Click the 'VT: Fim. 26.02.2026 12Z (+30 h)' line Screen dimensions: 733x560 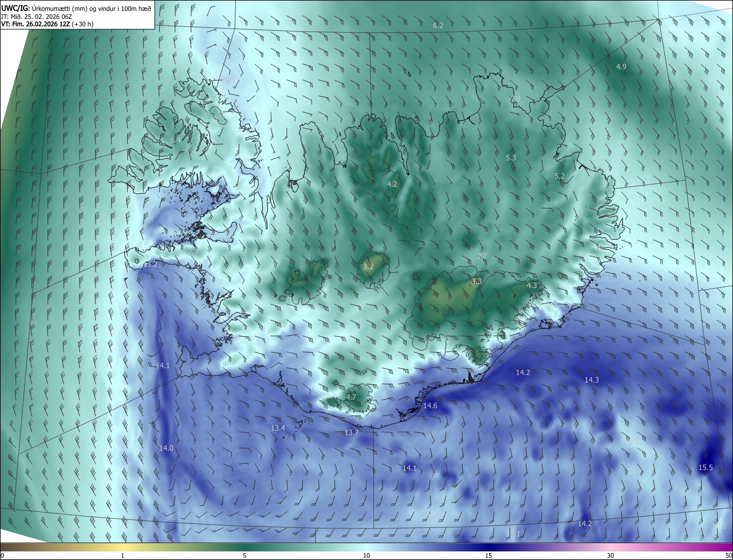point(48,24)
